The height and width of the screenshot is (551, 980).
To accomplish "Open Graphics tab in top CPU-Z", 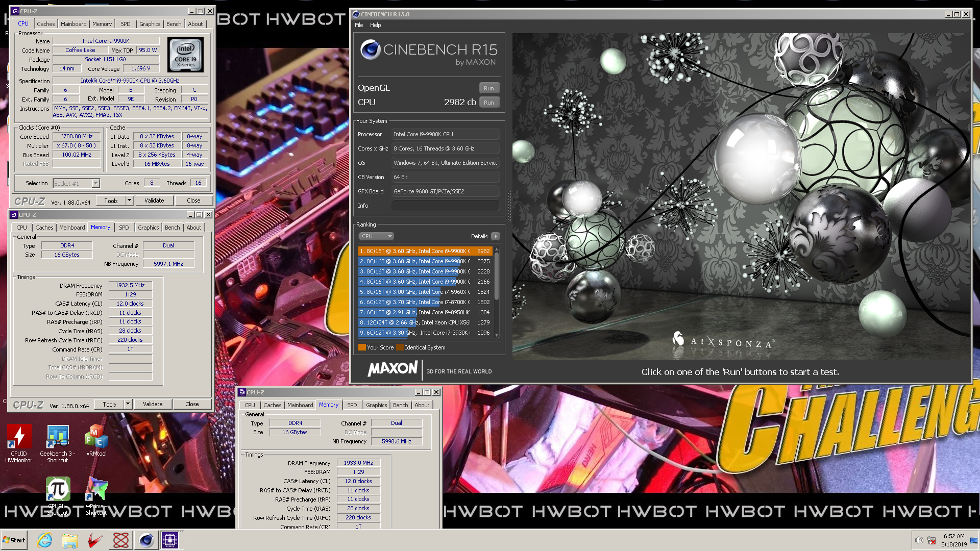I will pyautogui.click(x=150, y=24).
